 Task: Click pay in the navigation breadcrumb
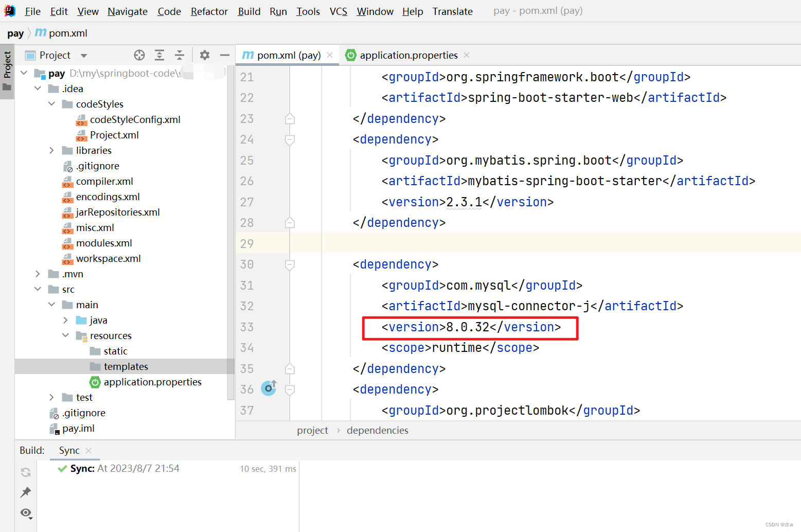(15, 33)
